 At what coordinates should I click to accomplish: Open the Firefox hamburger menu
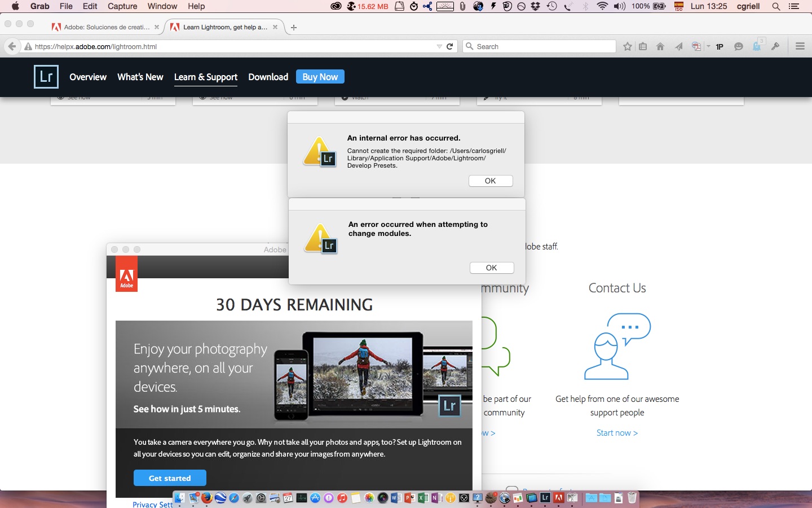click(x=800, y=46)
